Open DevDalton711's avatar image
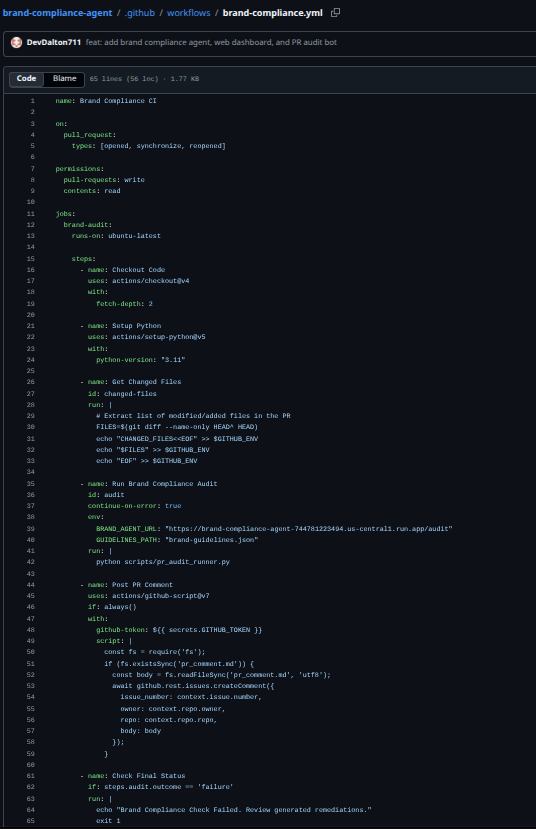536x829 pixels. click(x=16, y=42)
